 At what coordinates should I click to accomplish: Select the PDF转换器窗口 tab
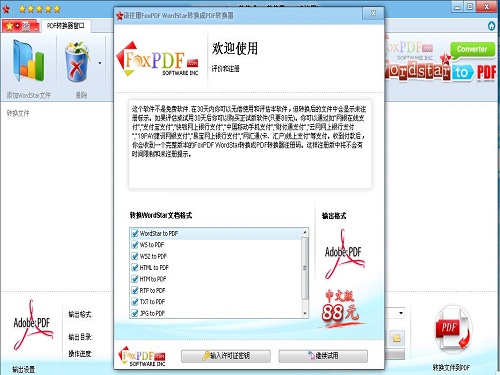click(65, 25)
